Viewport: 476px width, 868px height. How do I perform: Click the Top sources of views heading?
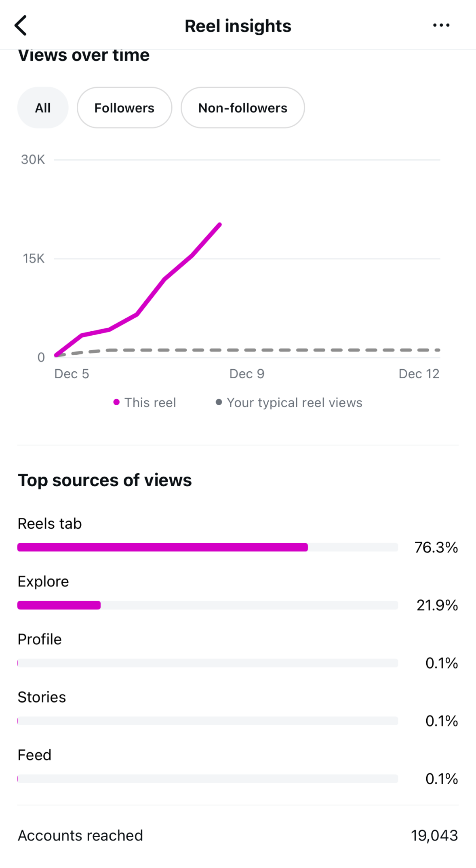(105, 480)
